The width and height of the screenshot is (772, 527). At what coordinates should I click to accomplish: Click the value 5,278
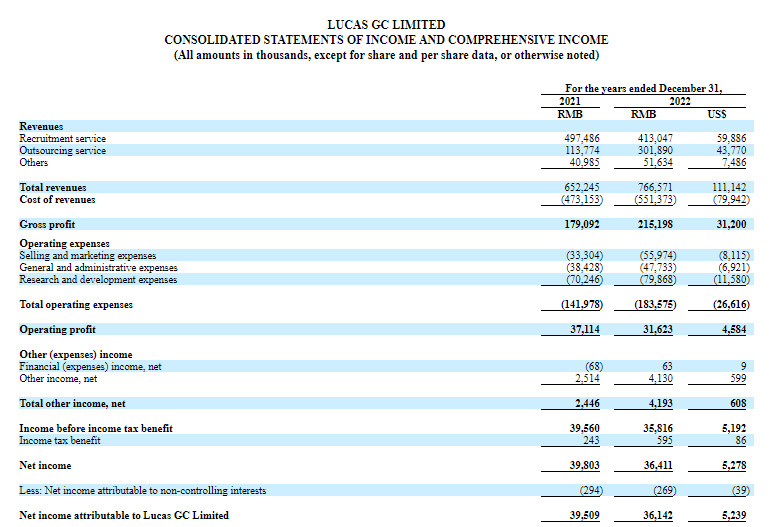tap(734, 466)
